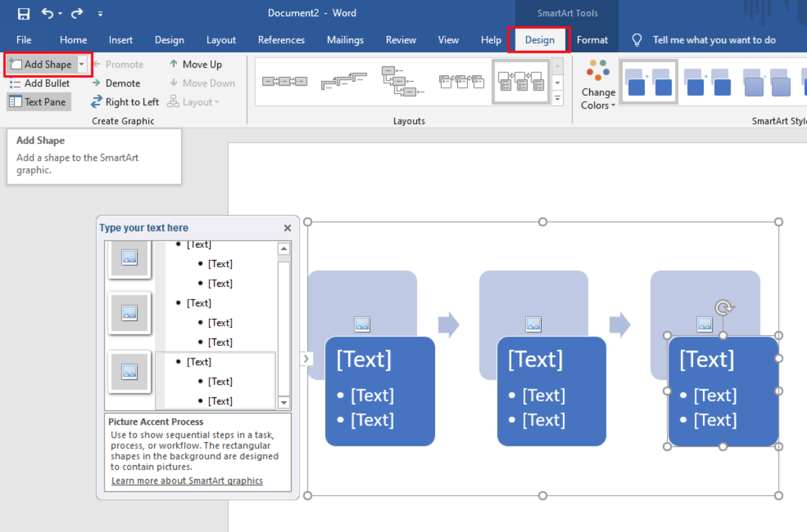Click the Add Bullet icon
Image resolution: width=807 pixels, height=532 pixels.
point(15,83)
